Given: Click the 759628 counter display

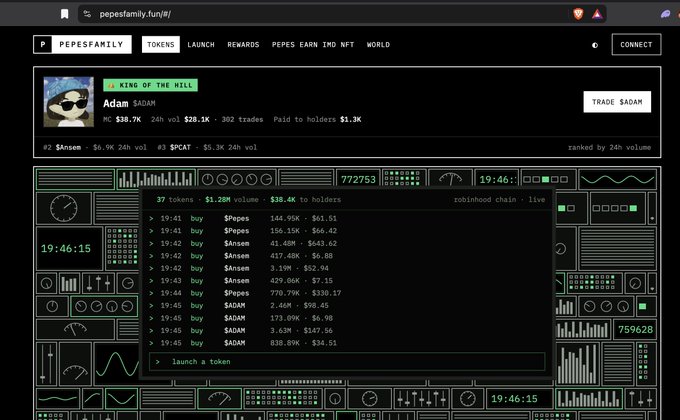Looking at the screenshot, I should coord(635,330).
